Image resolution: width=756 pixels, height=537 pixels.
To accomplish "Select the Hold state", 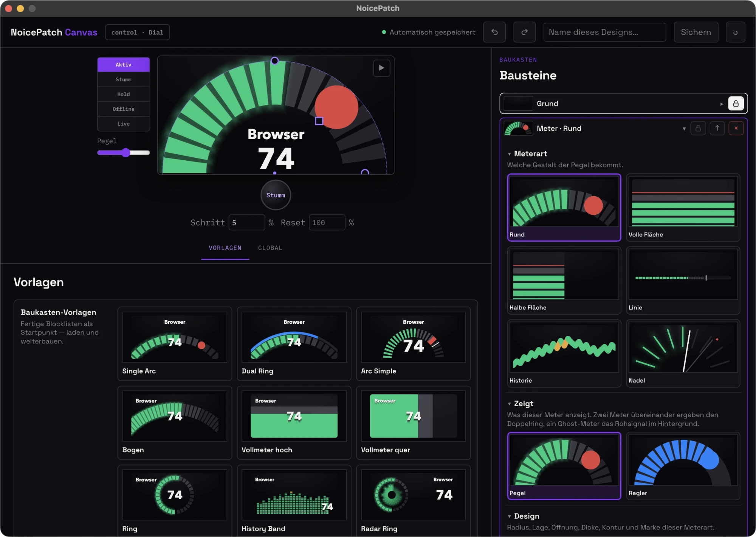I will tap(124, 94).
